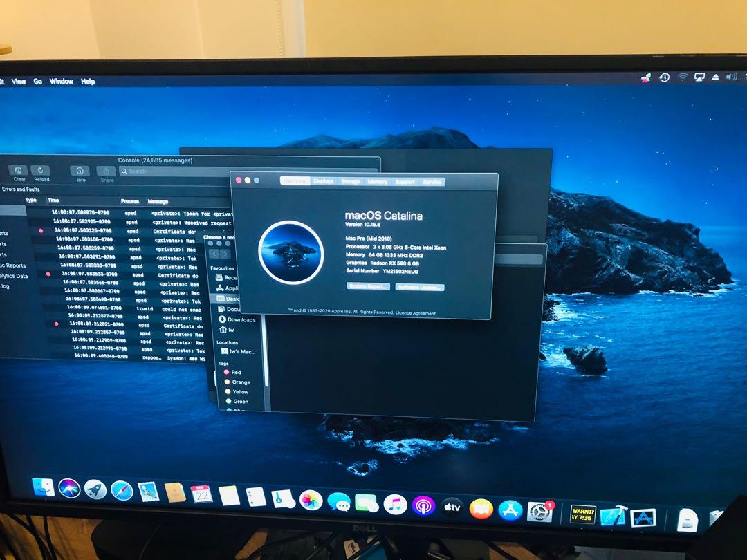Sort Console by Time column

coord(53,200)
